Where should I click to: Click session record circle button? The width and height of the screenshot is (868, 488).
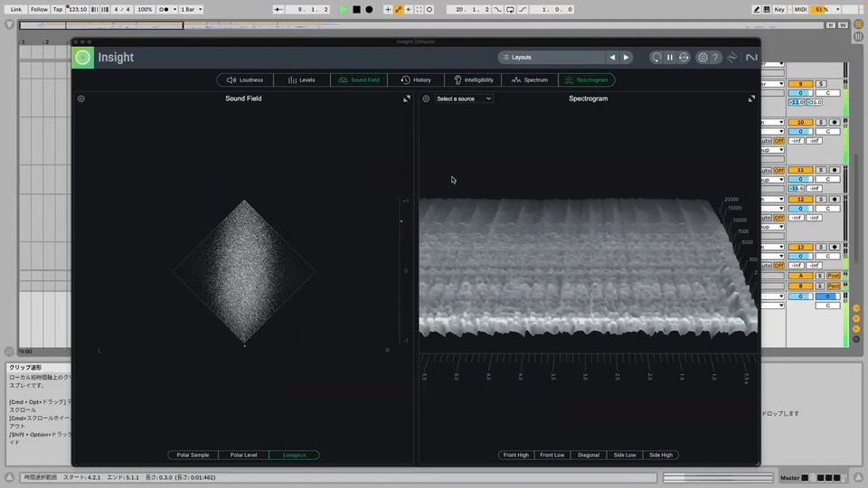click(429, 9)
